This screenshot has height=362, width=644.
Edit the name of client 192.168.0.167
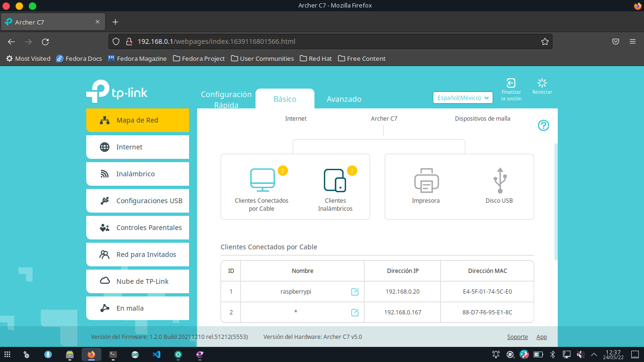coord(355,312)
